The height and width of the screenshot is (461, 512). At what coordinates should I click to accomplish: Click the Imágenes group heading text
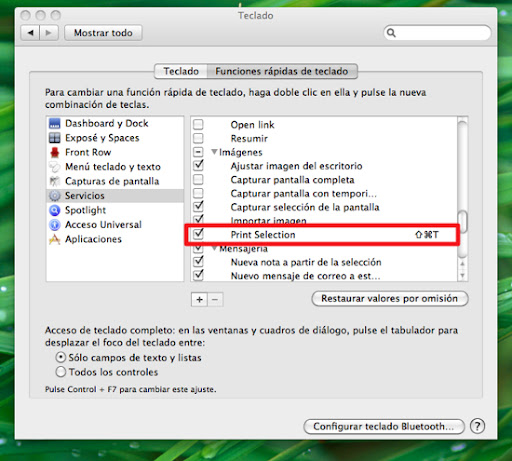[241, 152]
